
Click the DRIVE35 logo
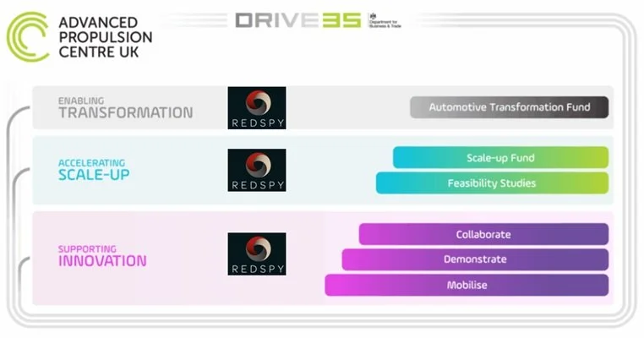click(x=298, y=20)
